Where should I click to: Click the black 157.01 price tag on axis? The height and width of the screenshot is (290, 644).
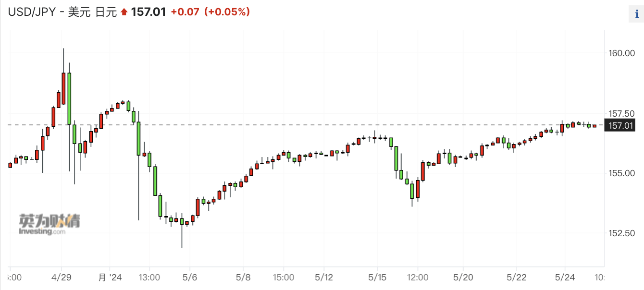tap(623, 126)
